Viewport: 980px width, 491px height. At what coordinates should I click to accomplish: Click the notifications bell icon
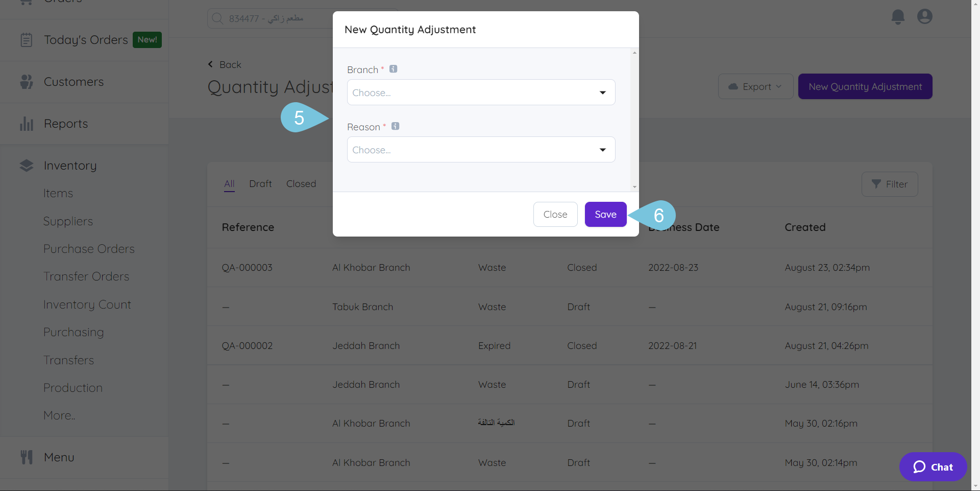point(898,17)
